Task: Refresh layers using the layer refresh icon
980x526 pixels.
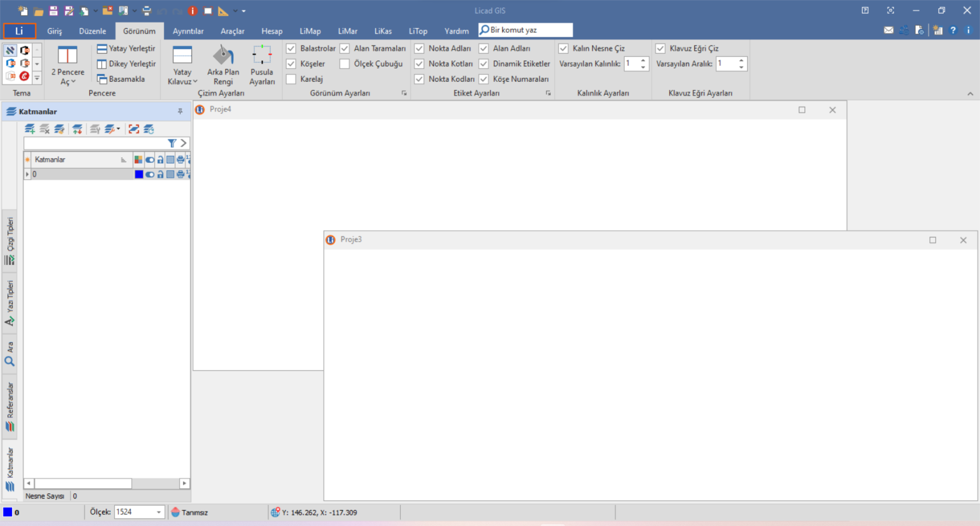Action: click(x=149, y=129)
